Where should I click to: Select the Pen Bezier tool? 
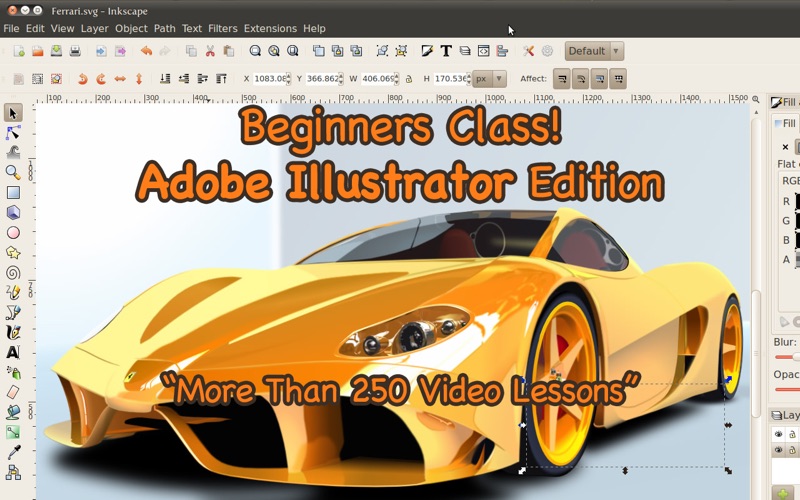click(x=13, y=312)
